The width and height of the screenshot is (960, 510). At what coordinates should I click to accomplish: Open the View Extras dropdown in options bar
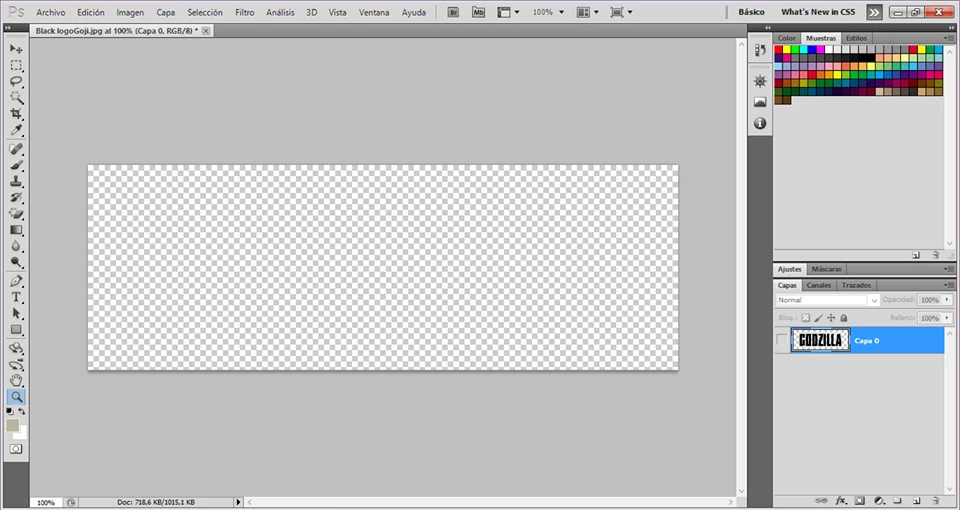pos(508,12)
